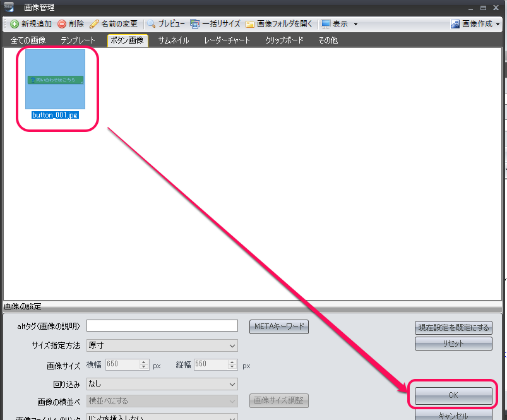Open the プレビュー (preview) magnifier tool
The height and width of the screenshot is (420, 507).
tap(152, 24)
